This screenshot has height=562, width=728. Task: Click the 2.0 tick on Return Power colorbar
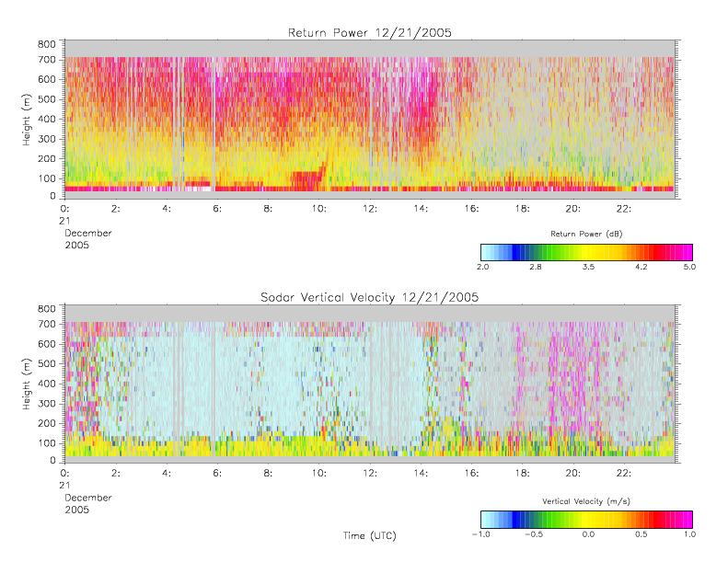(x=482, y=267)
